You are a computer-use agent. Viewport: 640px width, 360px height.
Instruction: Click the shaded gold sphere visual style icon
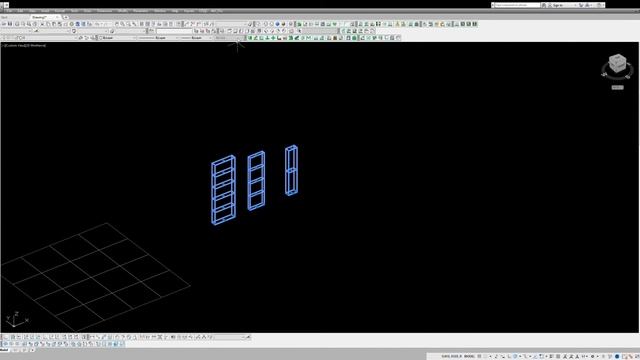[x=283, y=24]
